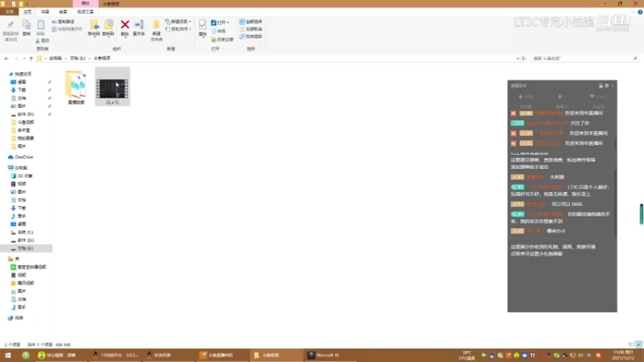
Task: Click Paste shortcut (粘贴快捷方式)
Action: tap(67, 29)
